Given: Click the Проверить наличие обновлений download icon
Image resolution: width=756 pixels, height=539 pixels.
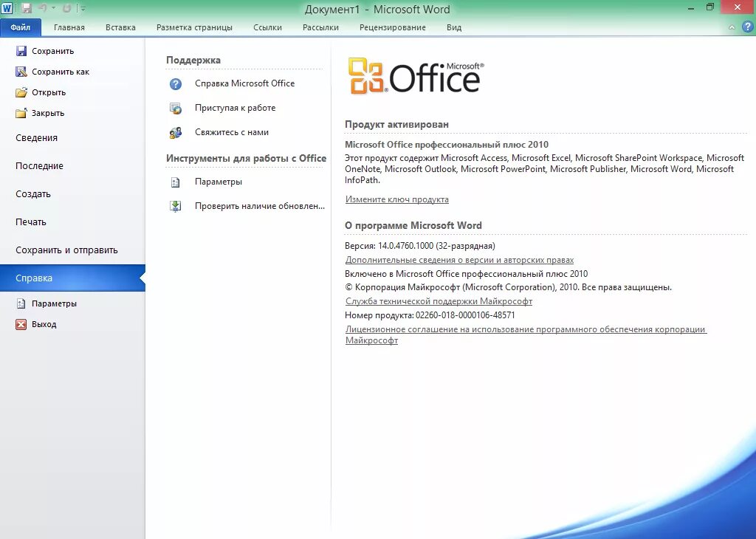Looking at the screenshot, I should pyautogui.click(x=175, y=206).
